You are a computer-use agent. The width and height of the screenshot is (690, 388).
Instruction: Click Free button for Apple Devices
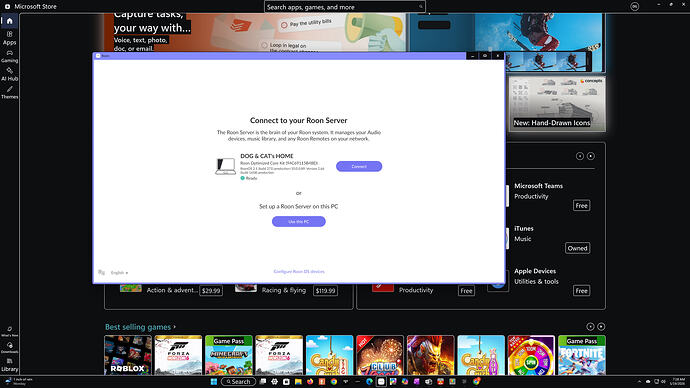(x=581, y=291)
